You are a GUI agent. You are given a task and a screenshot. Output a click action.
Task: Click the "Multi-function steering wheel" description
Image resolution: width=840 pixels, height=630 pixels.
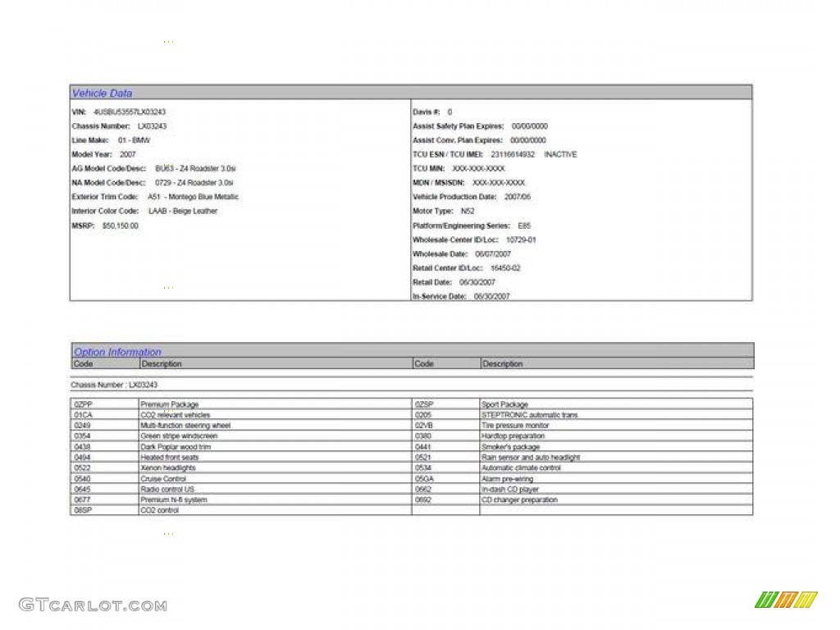coord(185,426)
